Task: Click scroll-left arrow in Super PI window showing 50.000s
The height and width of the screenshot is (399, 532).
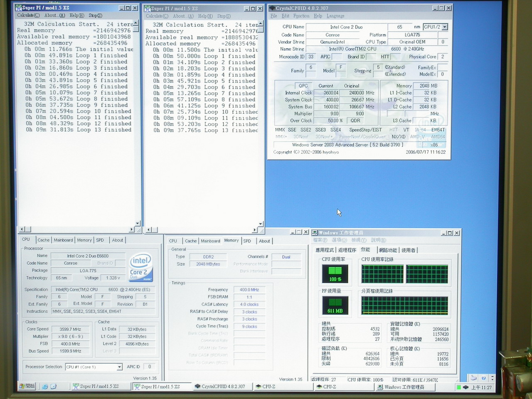Action: point(148,229)
